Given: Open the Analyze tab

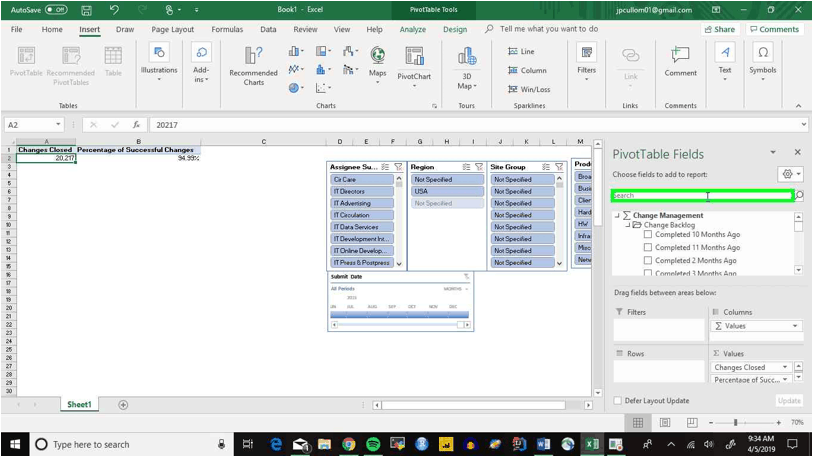Looking at the screenshot, I should click(x=413, y=30).
